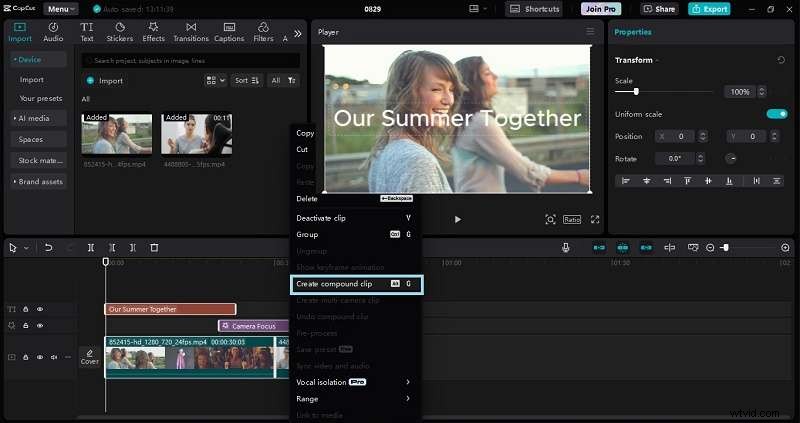Expand more media tabs with double chevron
This screenshot has height=423, width=800.
[x=298, y=33]
